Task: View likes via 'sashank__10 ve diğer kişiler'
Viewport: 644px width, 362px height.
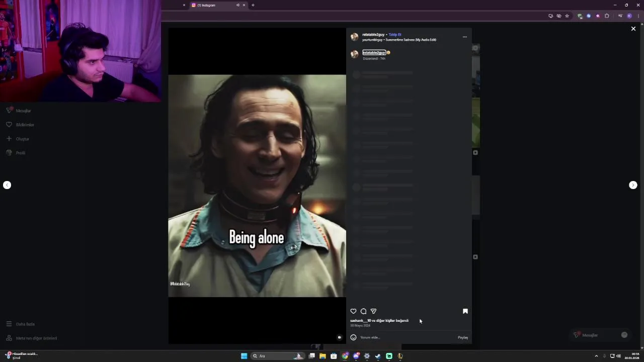Action: [379, 320]
